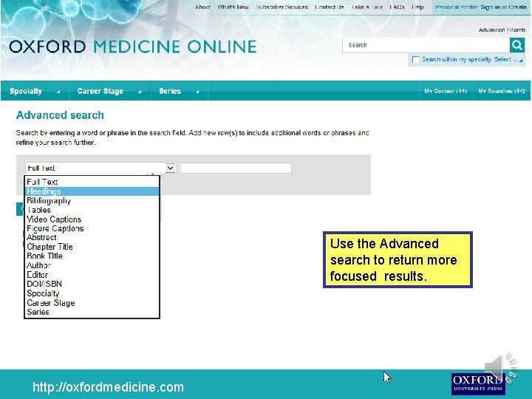Open the specialty Select dropdown
The width and height of the screenshot is (532, 399).
click(x=508, y=59)
